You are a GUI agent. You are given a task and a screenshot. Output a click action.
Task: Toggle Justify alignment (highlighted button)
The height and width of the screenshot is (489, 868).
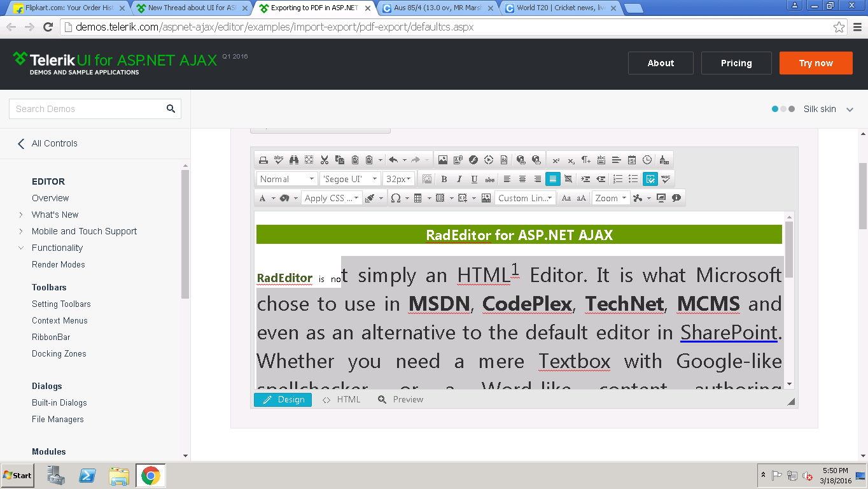[553, 179]
